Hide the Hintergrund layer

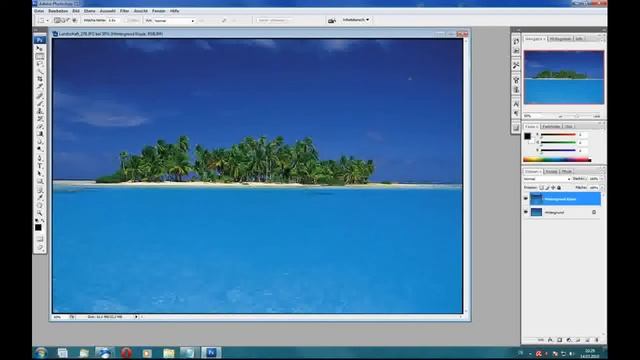526,212
